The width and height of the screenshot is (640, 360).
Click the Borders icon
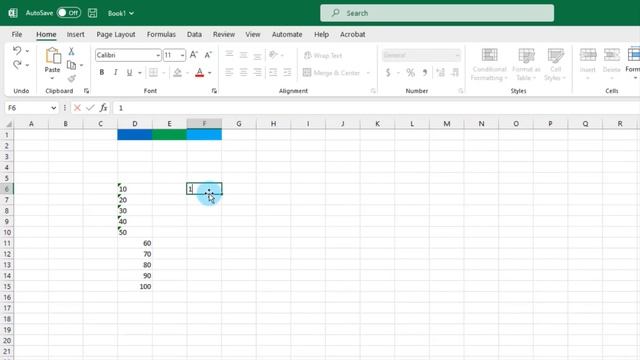(x=153, y=73)
